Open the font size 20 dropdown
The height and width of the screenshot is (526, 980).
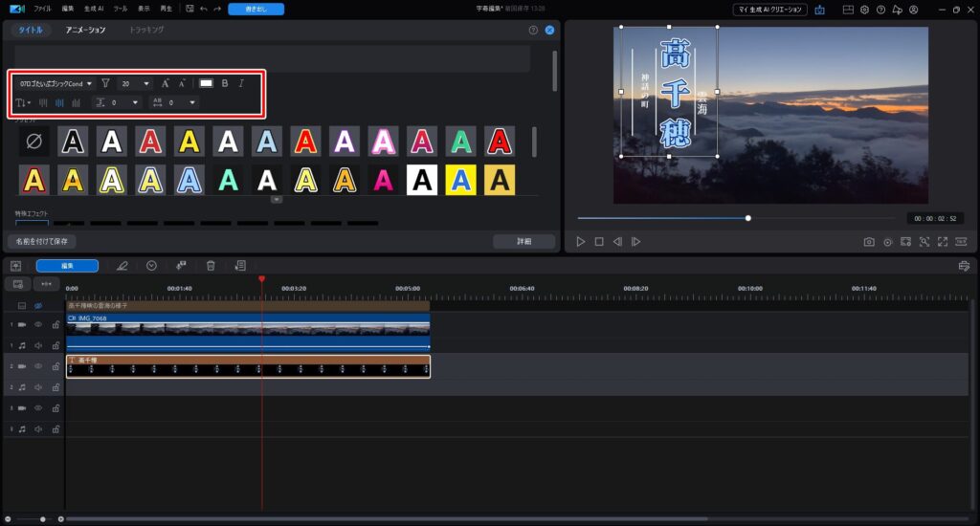[x=135, y=83]
